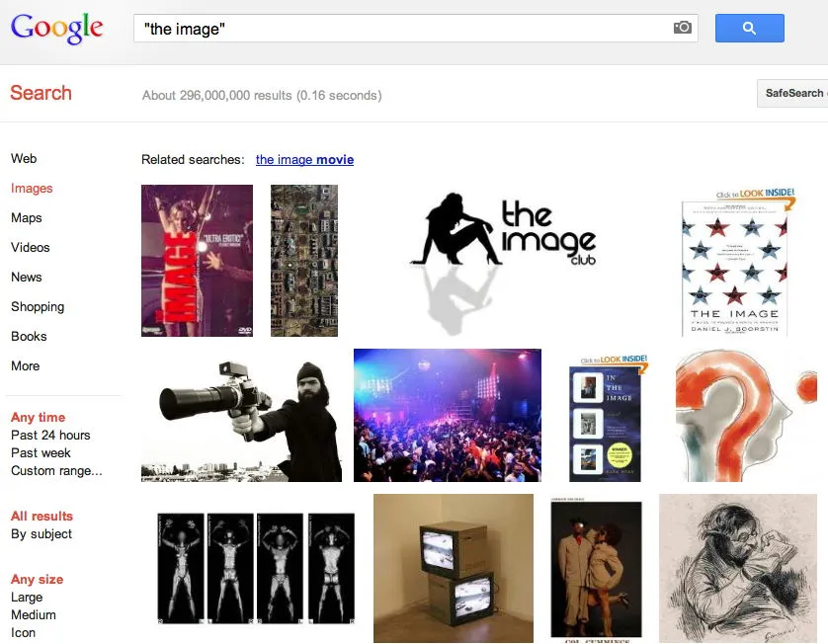Open the bearded man with camera-gun photo
This screenshot has height=644, width=828.
(x=241, y=416)
